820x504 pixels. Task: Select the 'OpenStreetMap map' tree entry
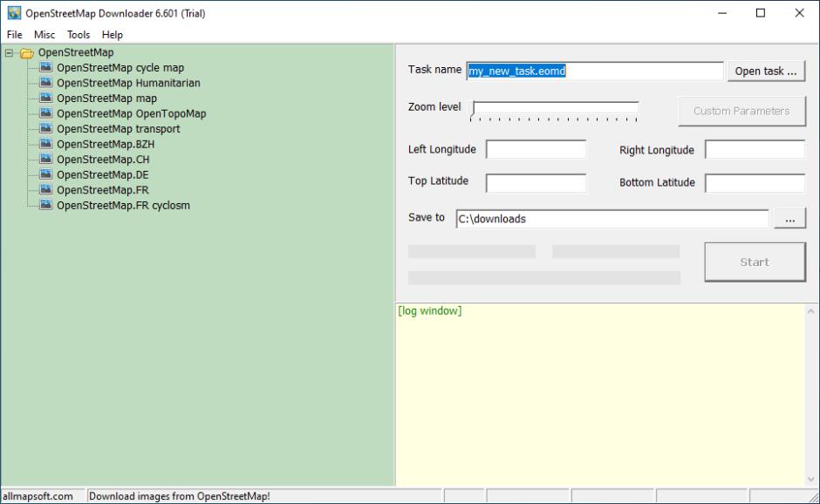point(106,99)
